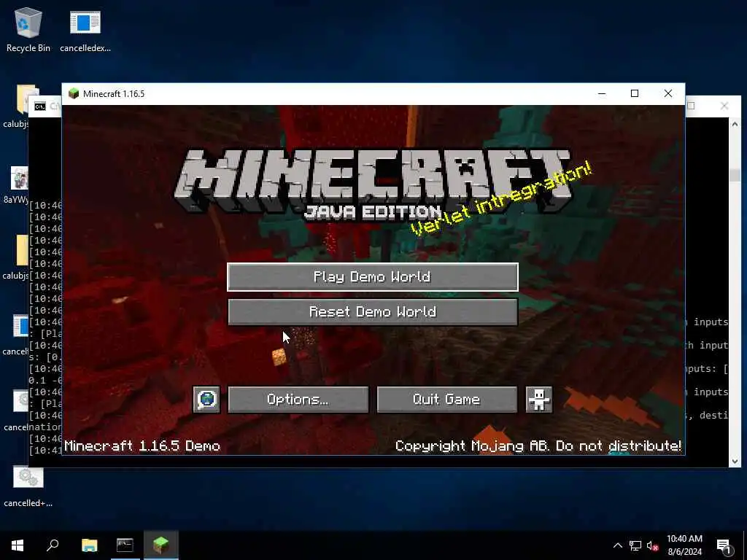Switch to the command prompt taskbar icon
The height and width of the screenshot is (560, 747).
coord(125,545)
